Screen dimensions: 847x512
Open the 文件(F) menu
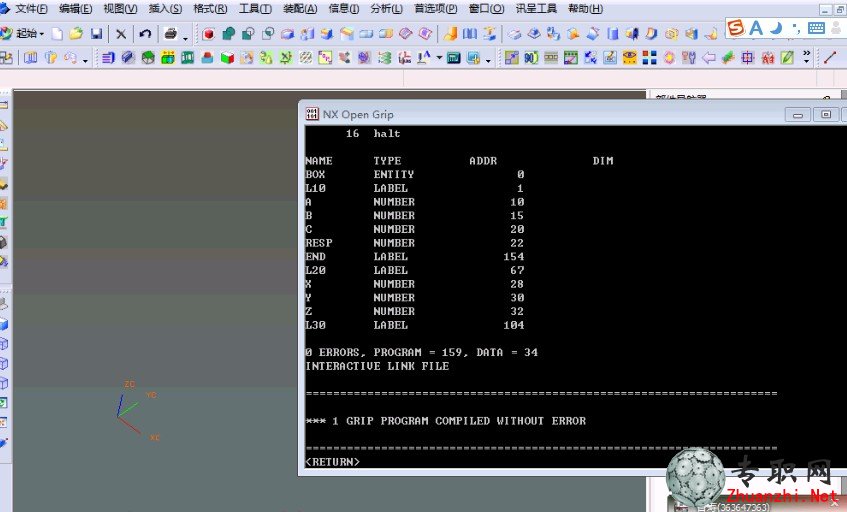(x=31, y=9)
